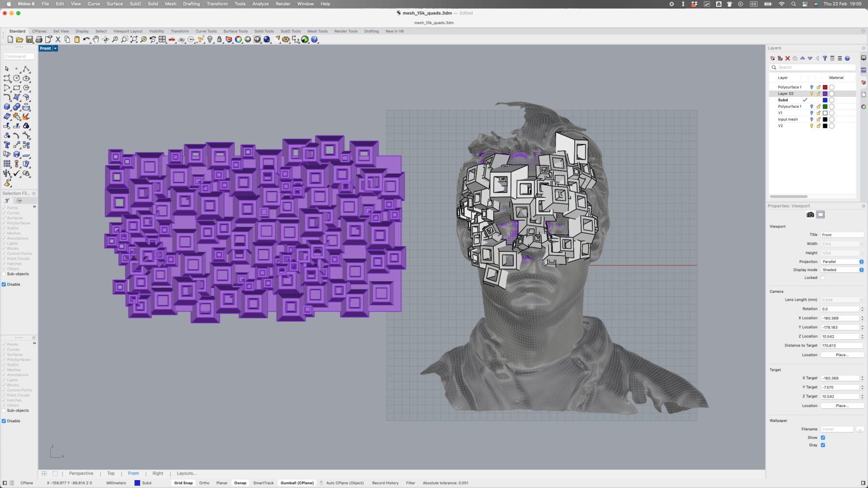The width and height of the screenshot is (868, 488).
Task: Open the SubD menu in menu bar
Action: click(135, 4)
